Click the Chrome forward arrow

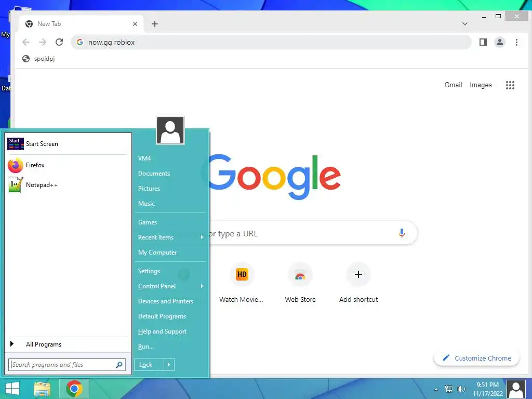(x=43, y=42)
